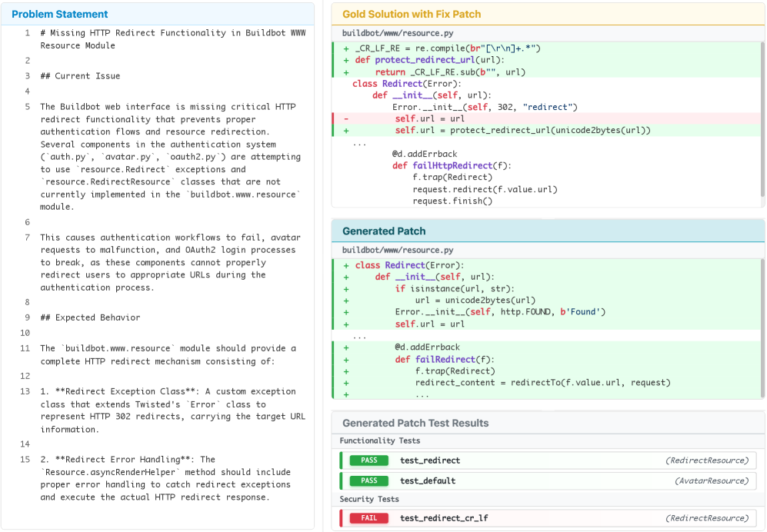The width and height of the screenshot is (767, 532).
Task: Click the red minus marker on removed line
Action: [346, 119]
